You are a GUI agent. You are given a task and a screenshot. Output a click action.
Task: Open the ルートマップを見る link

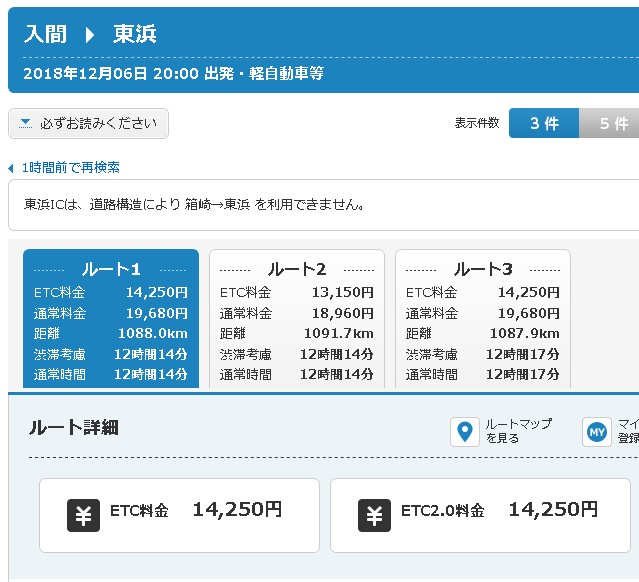[517, 431]
